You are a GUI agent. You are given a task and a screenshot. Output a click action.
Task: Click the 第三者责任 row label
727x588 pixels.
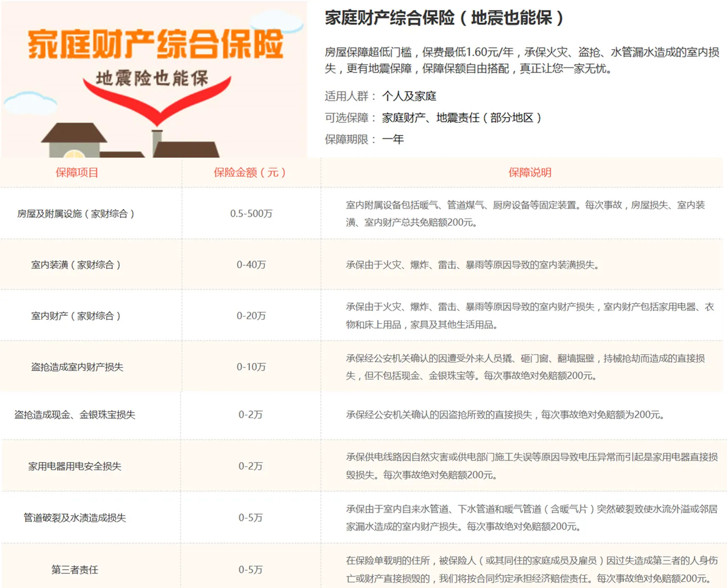75,570
